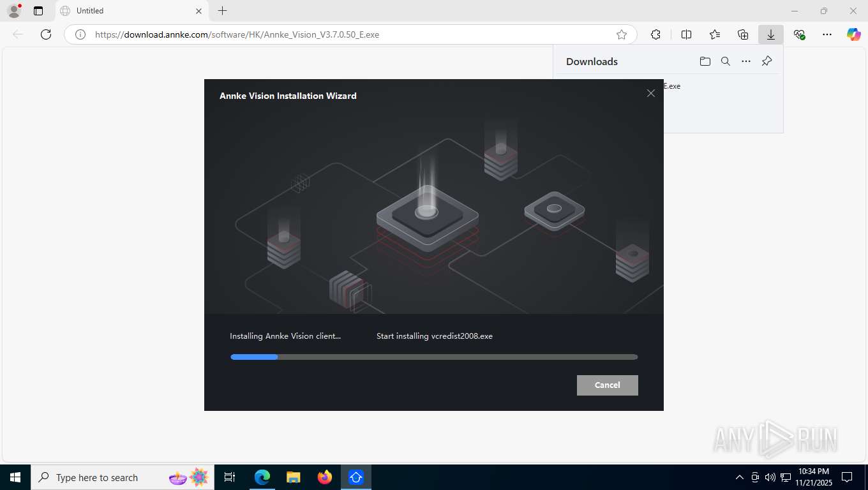Open the clock and date flyout

click(814, 477)
